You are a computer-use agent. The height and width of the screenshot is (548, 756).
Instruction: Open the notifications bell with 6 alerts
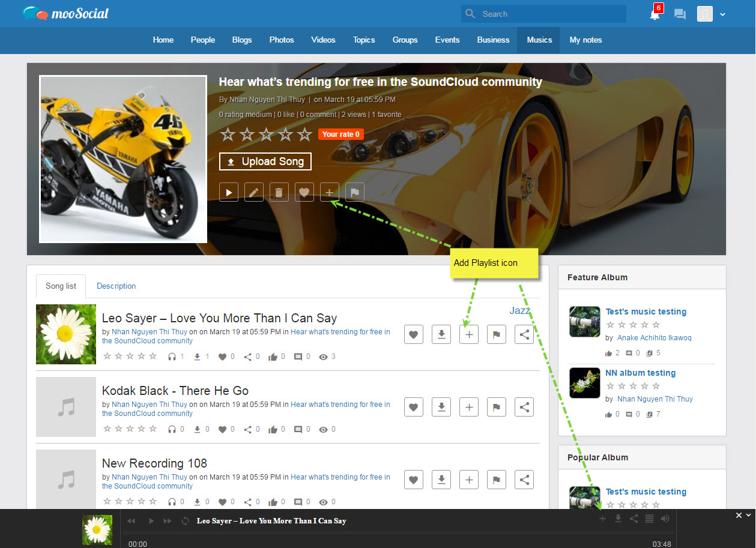coord(655,14)
